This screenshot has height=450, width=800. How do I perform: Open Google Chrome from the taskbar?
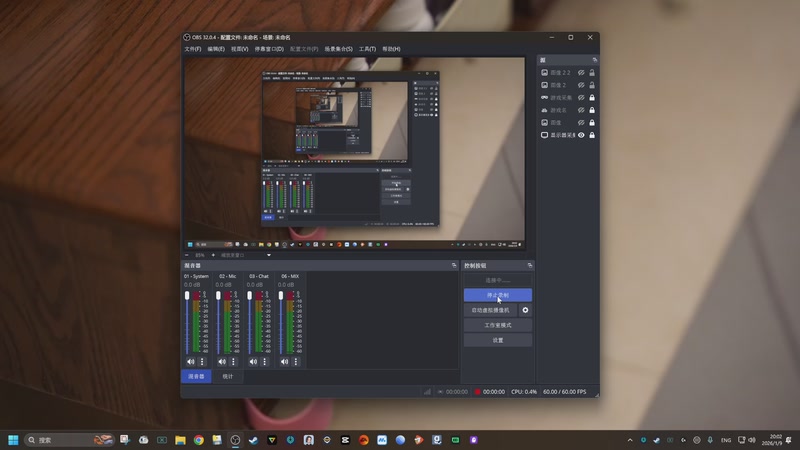pyautogui.click(x=198, y=440)
